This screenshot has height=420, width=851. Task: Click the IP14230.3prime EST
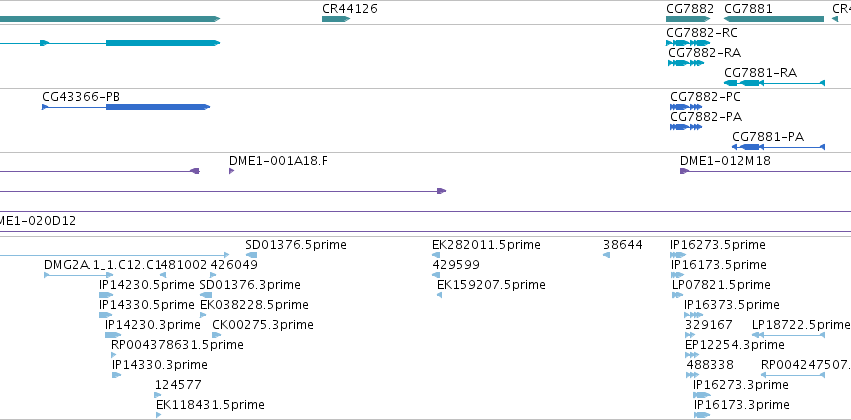pos(113,335)
